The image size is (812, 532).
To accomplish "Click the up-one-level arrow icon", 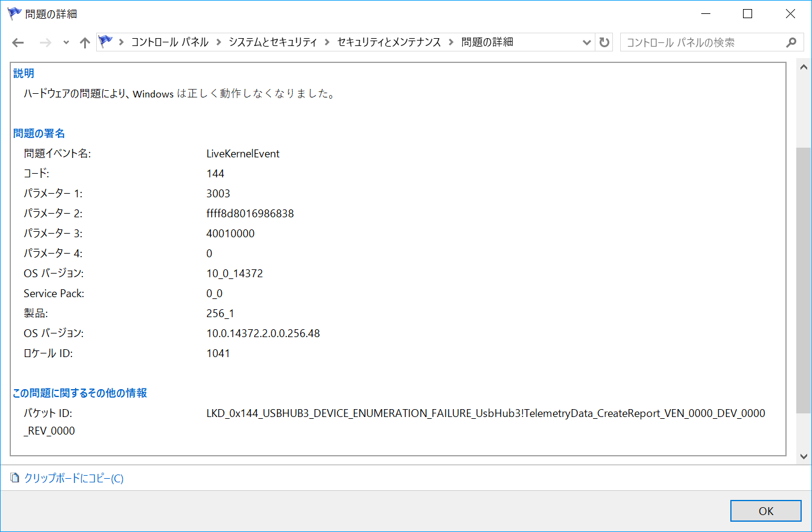I will (x=84, y=42).
